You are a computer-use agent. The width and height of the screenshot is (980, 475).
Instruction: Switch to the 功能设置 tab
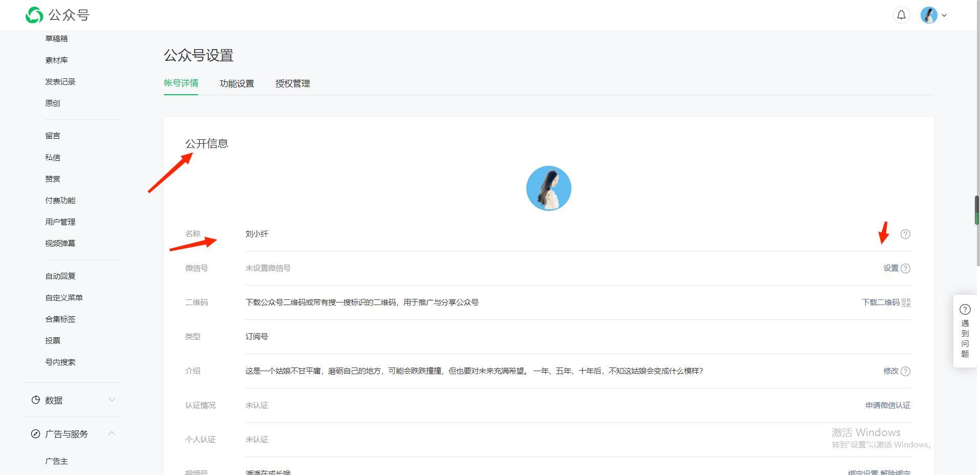click(237, 83)
